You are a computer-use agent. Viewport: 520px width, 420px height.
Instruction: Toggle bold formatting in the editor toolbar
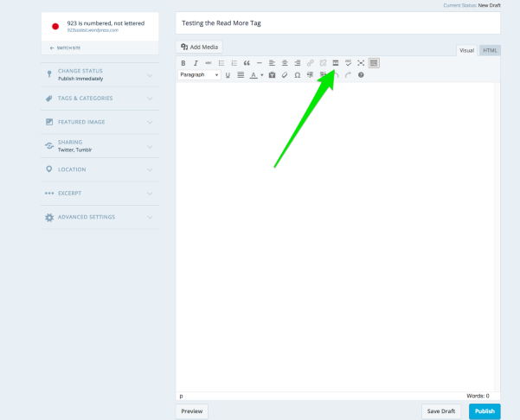(183, 63)
